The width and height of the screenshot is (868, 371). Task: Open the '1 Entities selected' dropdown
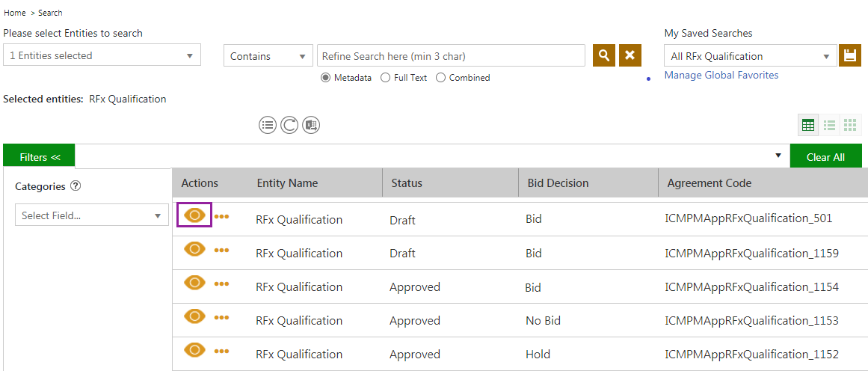pyautogui.click(x=102, y=55)
